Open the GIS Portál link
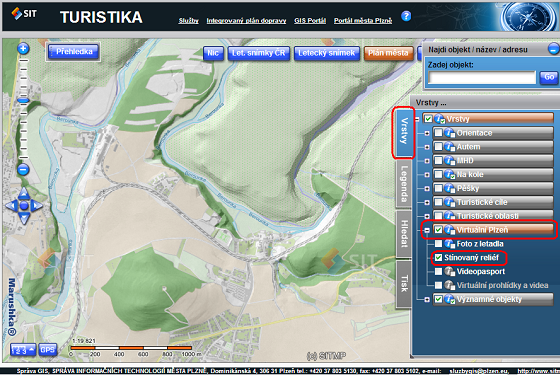The width and height of the screenshot is (560, 375). 310,21
